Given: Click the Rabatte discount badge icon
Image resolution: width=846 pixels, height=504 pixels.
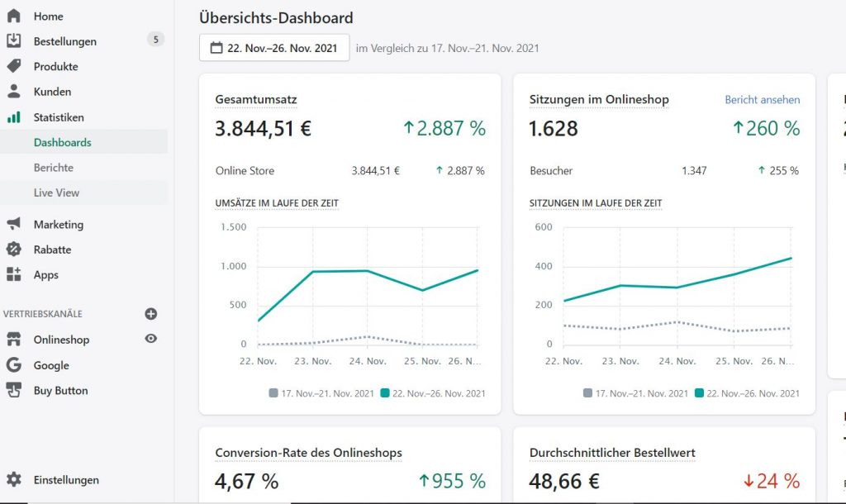Looking at the screenshot, I should pyautogui.click(x=13, y=250).
